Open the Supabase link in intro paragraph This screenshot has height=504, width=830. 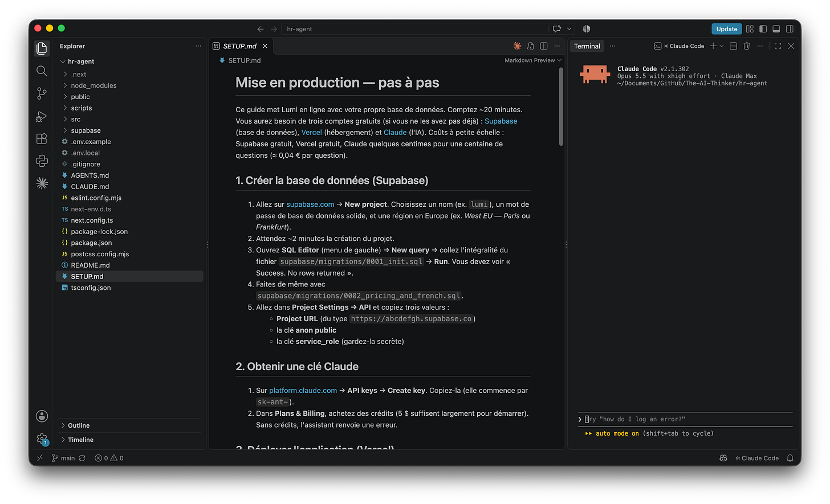(501, 121)
